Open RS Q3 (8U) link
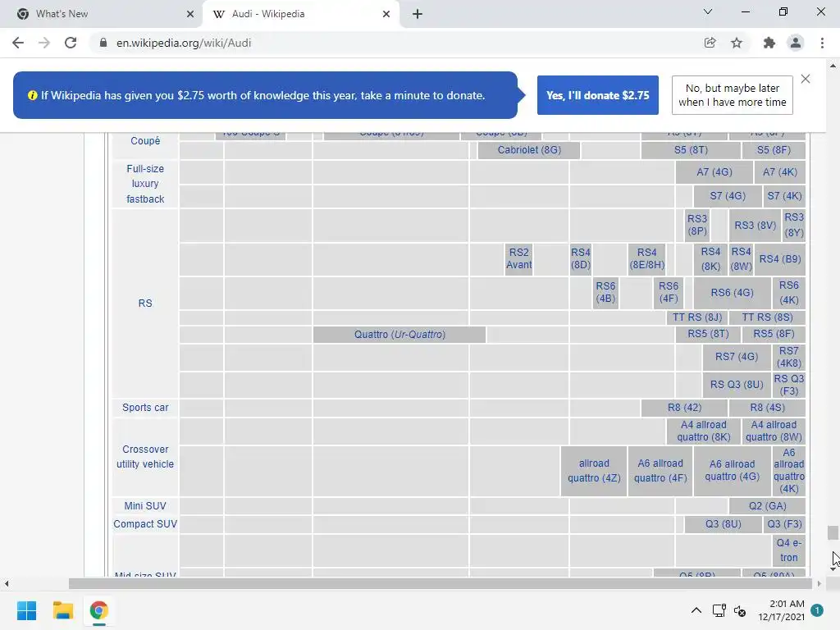This screenshot has height=630, width=840. [x=737, y=385]
